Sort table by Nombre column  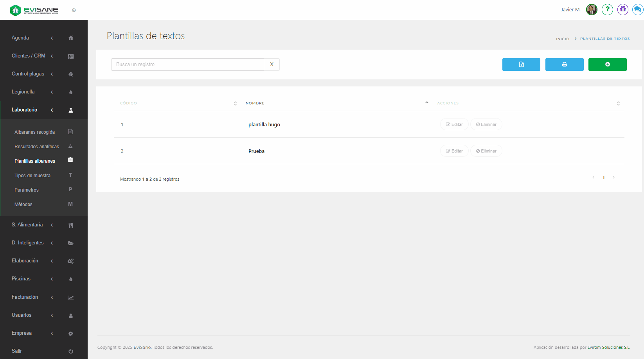pyautogui.click(x=336, y=103)
